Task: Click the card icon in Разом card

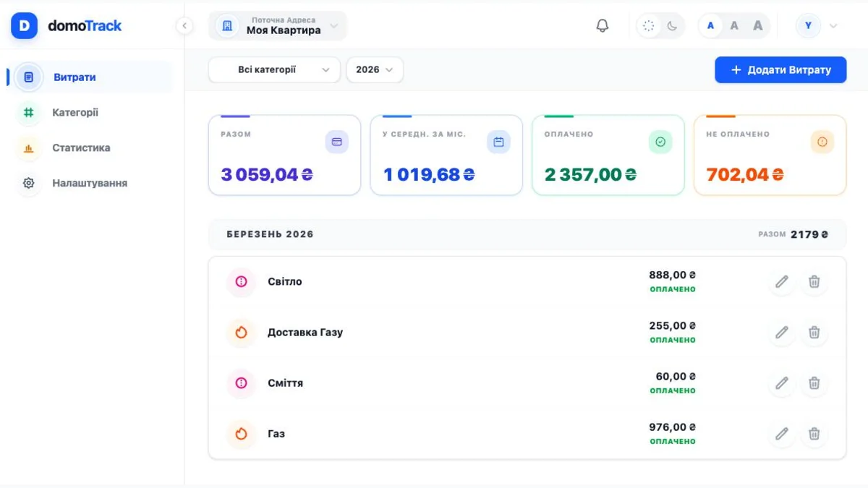Action: pos(336,142)
